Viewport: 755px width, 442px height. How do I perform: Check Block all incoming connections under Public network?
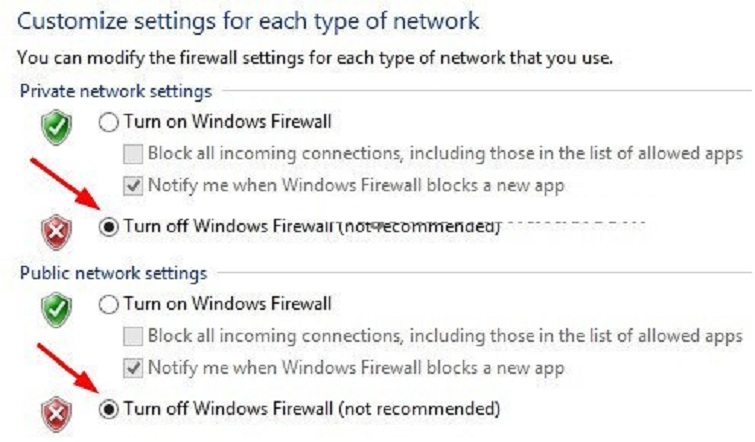tap(133, 335)
